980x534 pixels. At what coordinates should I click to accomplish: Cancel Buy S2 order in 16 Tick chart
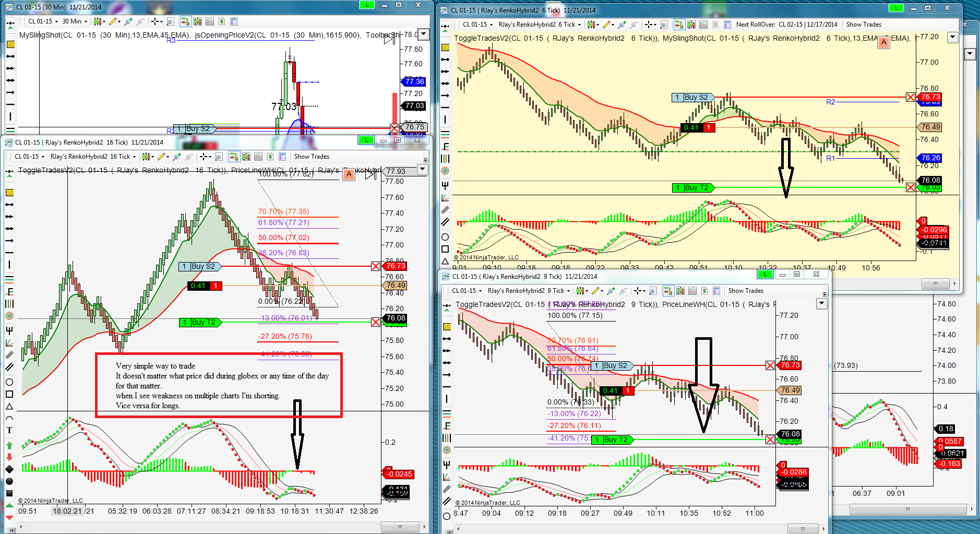(x=375, y=266)
